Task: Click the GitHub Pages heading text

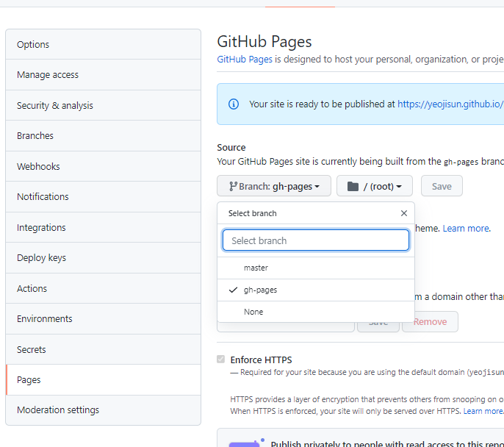Action: click(264, 41)
